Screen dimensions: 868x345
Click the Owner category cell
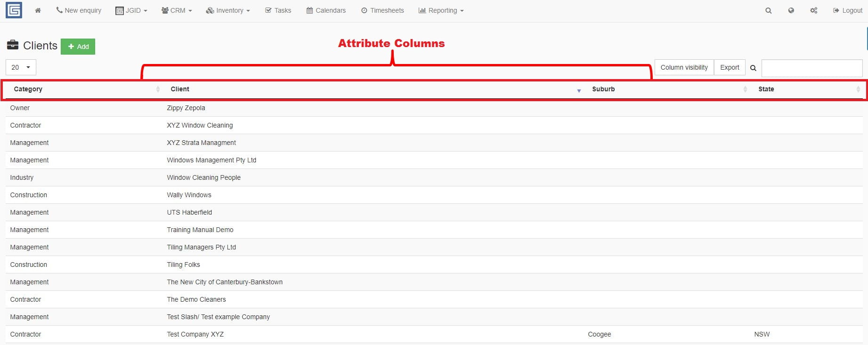tap(20, 108)
